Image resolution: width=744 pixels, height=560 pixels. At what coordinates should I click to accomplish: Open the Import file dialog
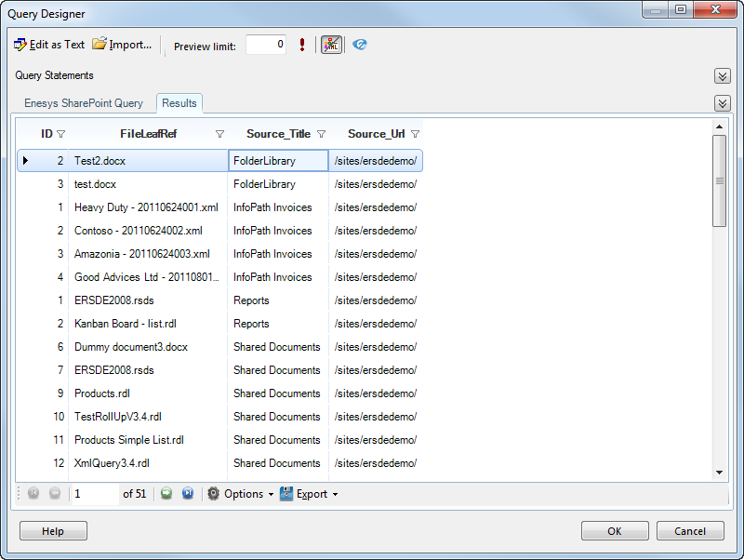(122, 45)
